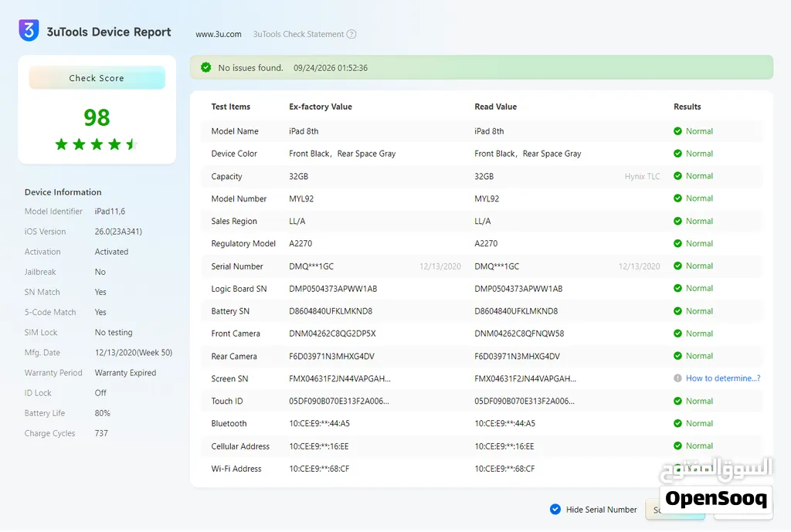Click the green check icon in Serial Number row

(677, 266)
